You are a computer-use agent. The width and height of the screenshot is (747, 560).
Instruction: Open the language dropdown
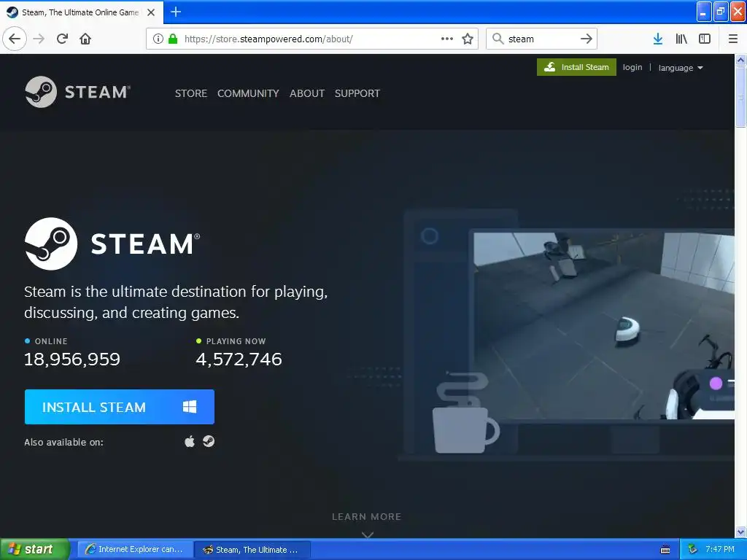681,68
